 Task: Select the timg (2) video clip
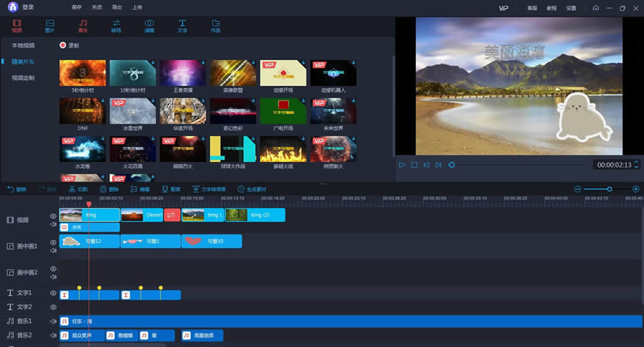(x=255, y=215)
